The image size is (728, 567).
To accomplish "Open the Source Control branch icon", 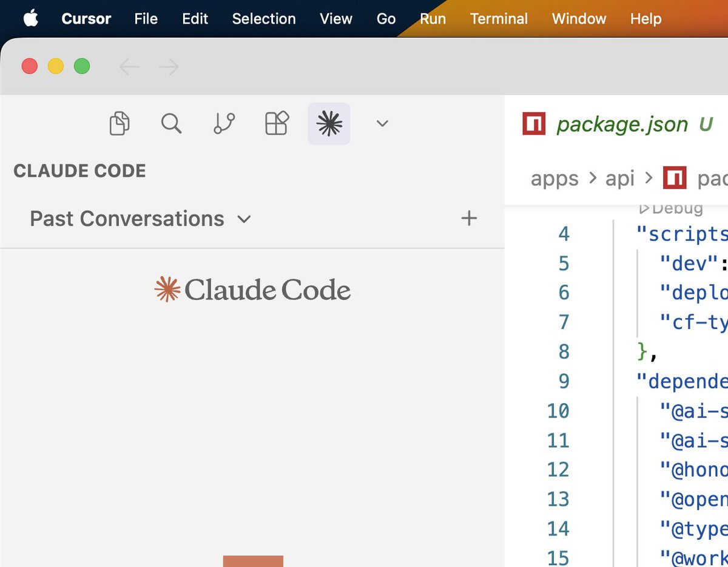I will pos(224,123).
